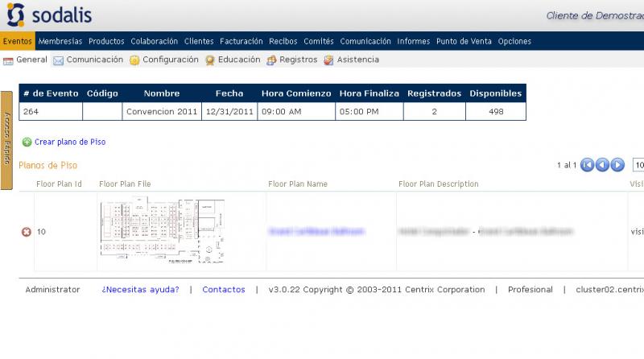Open the ¿Necesitas ayuda? link

(x=140, y=289)
